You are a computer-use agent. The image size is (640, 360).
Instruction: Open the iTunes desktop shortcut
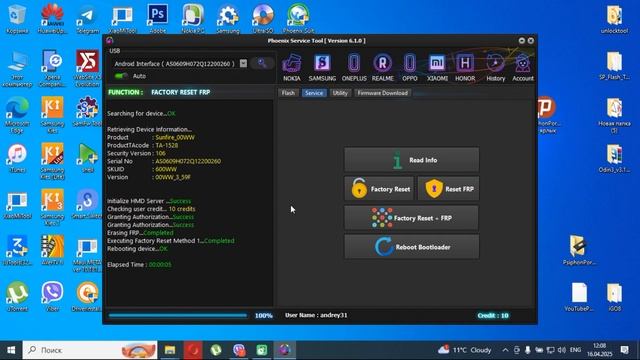pos(17,159)
